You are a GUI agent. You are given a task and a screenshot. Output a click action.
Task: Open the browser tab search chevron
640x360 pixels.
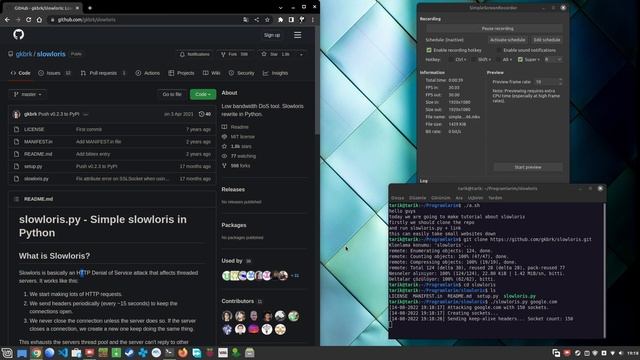pyautogui.click(x=280, y=7)
